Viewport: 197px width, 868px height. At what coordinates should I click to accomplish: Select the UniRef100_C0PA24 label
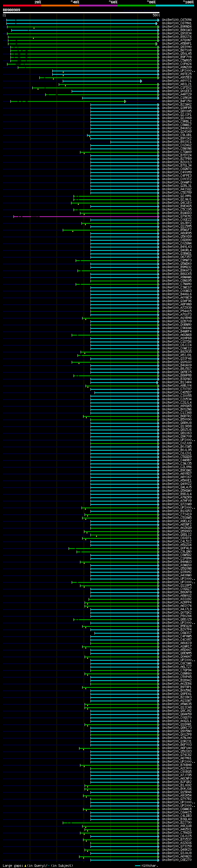tap(177, 64)
